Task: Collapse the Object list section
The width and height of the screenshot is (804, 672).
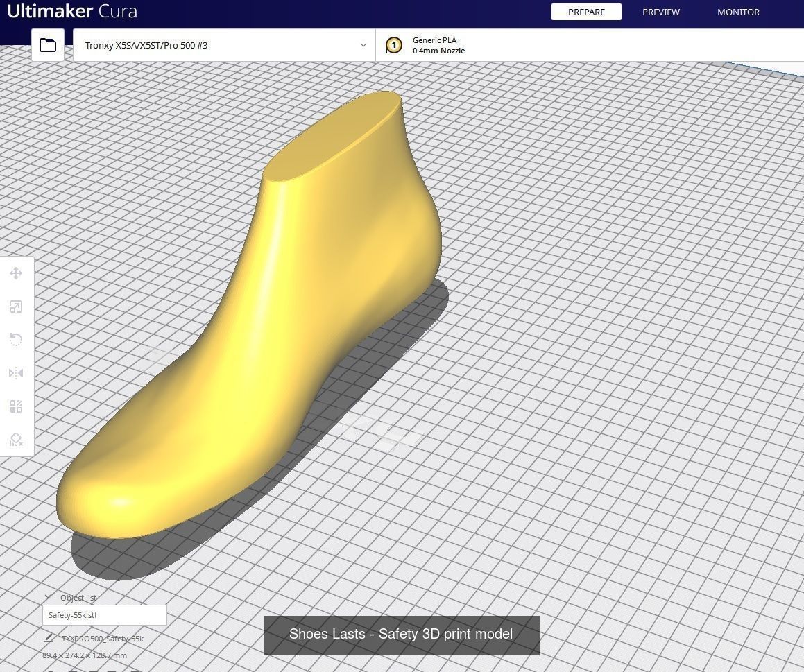Action: [x=48, y=597]
